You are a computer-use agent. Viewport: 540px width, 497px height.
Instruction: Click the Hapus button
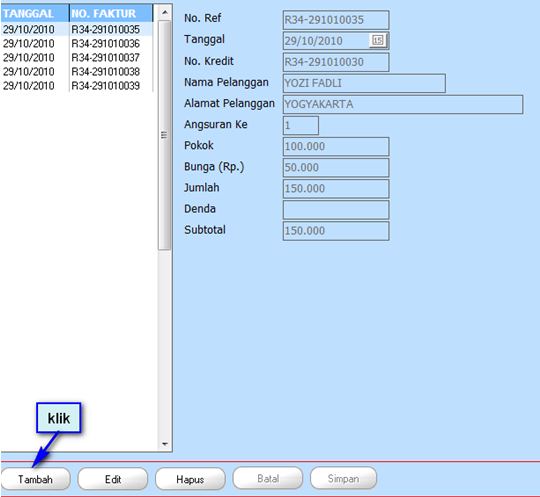point(190,479)
